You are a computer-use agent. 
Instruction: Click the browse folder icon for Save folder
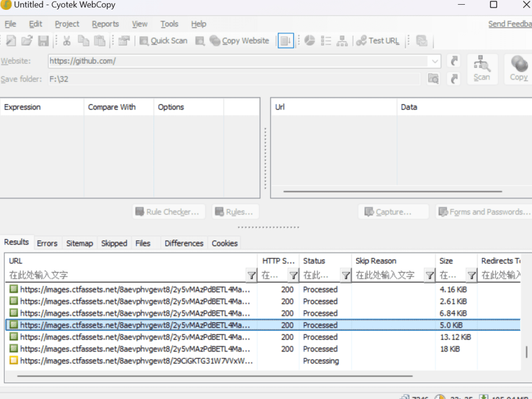click(x=433, y=79)
